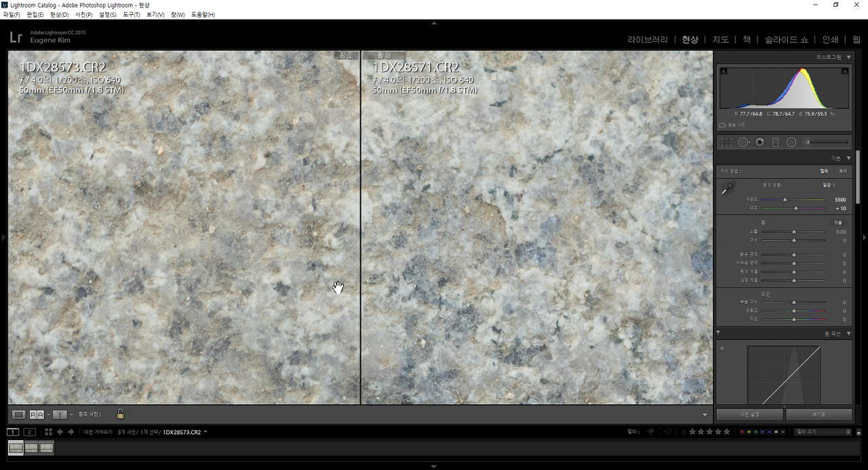Hide the top module panel

434,22
